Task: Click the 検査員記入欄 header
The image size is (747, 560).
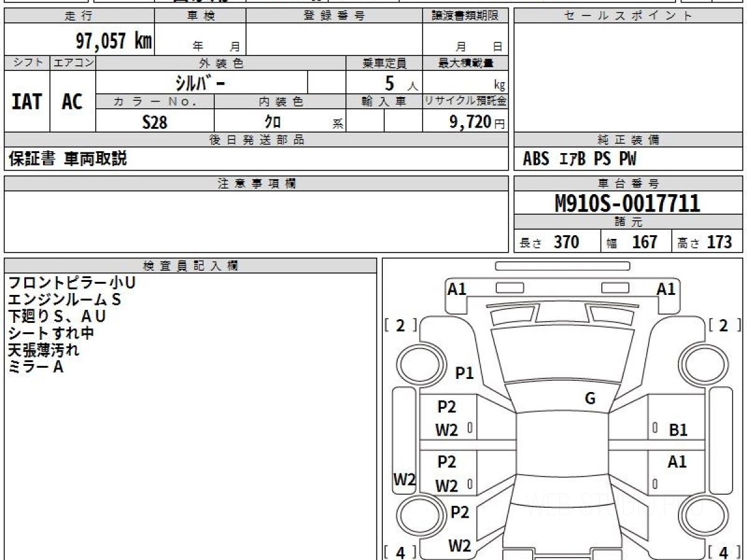Action: 190,266
